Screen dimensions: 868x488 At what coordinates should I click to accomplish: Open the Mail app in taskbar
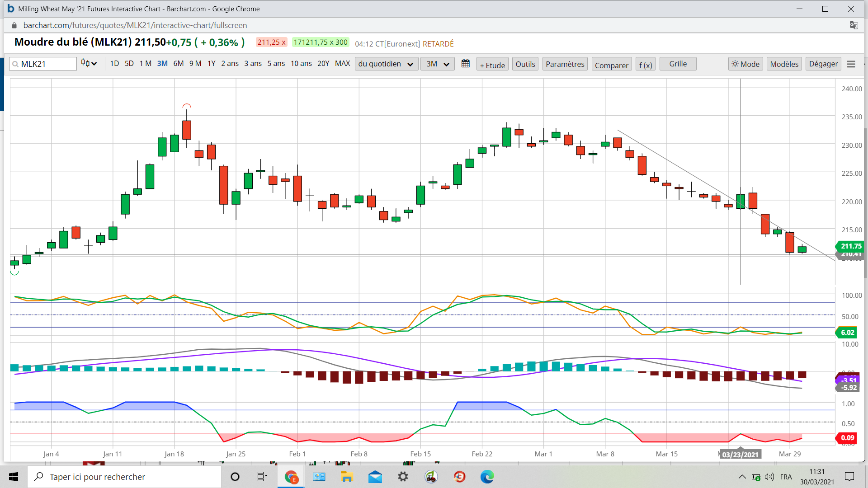click(375, 477)
